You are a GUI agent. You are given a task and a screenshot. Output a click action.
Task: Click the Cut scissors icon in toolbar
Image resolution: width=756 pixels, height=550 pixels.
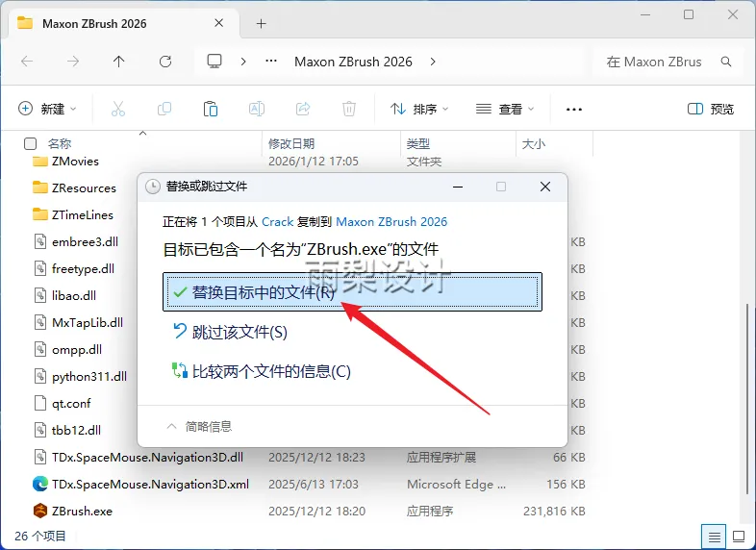[x=117, y=109]
